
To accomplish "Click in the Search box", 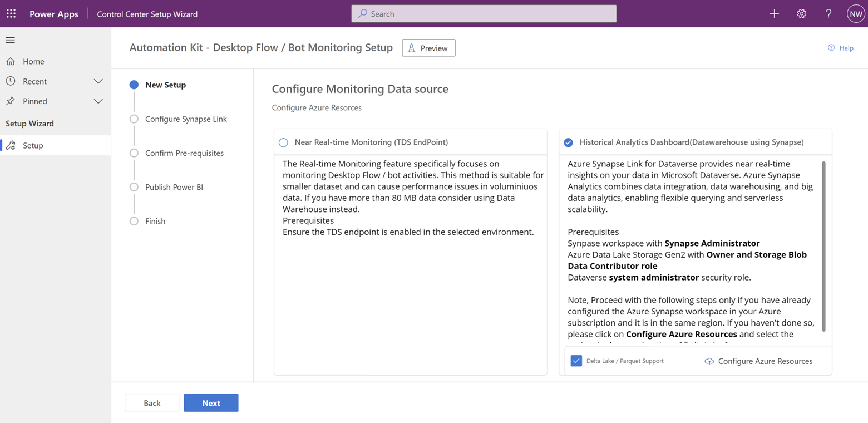I will pyautogui.click(x=484, y=13).
